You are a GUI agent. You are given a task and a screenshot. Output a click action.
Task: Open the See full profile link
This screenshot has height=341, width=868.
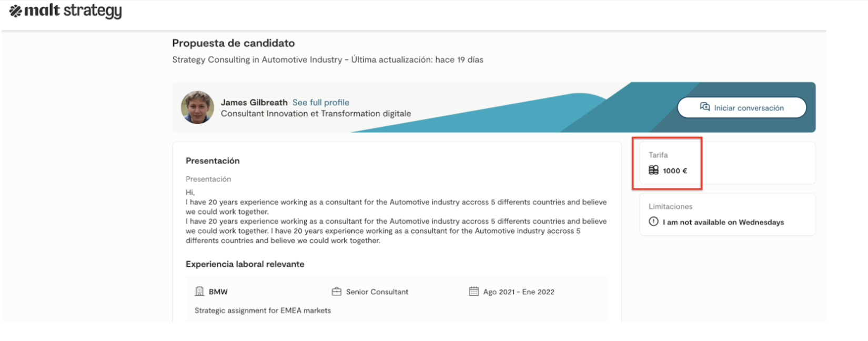pos(321,103)
